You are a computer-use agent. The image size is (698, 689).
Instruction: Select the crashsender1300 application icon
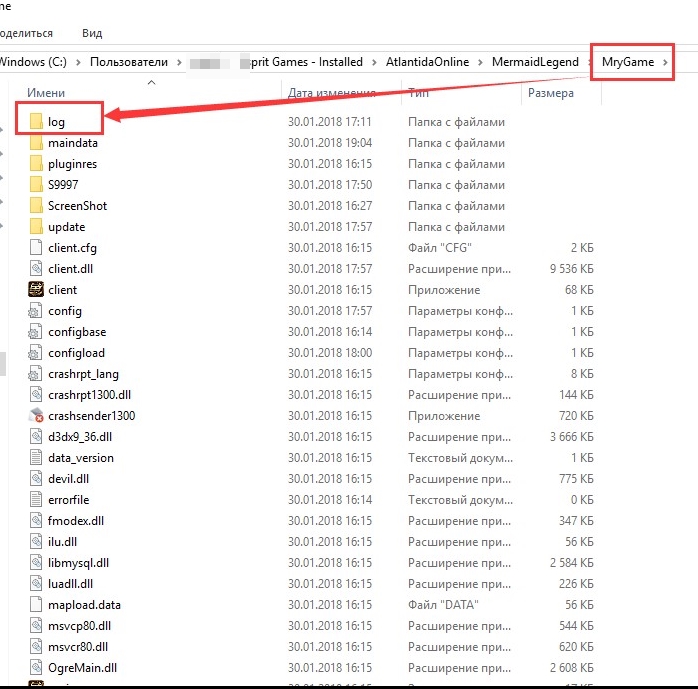pyautogui.click(x=36, y=416)
